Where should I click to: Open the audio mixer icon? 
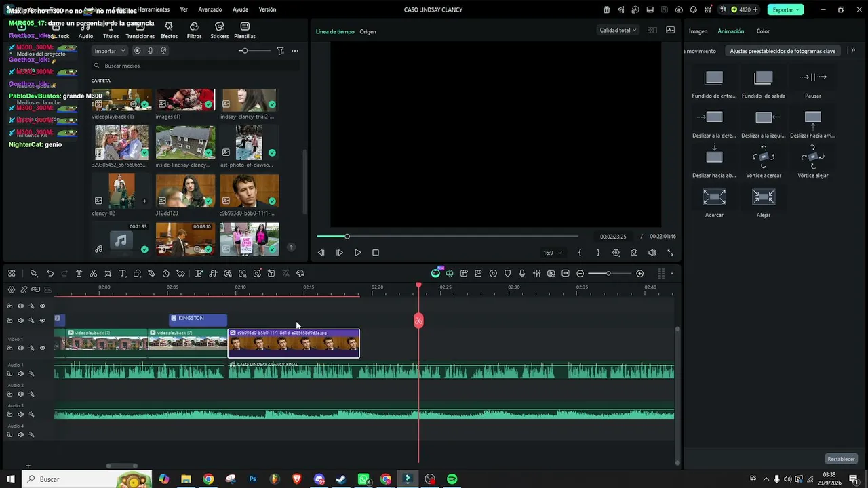point(536,274)
